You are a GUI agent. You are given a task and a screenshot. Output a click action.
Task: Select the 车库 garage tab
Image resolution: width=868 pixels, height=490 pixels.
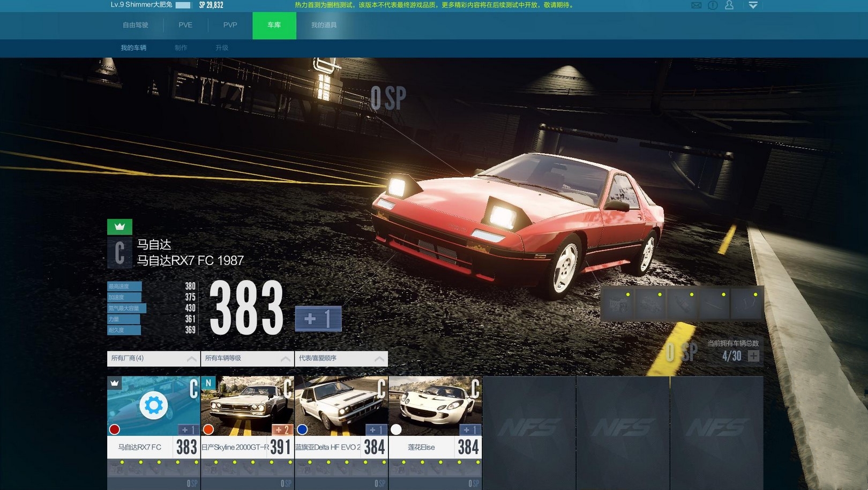pos(274,25)
